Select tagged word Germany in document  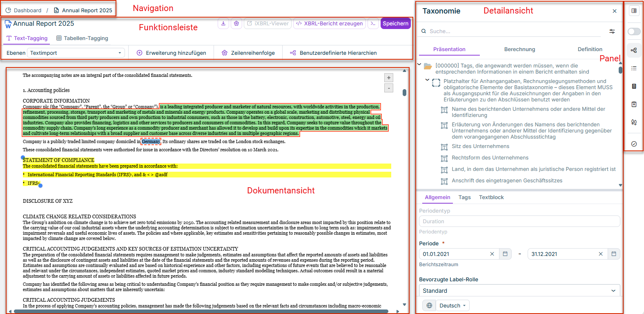point(151,141)
